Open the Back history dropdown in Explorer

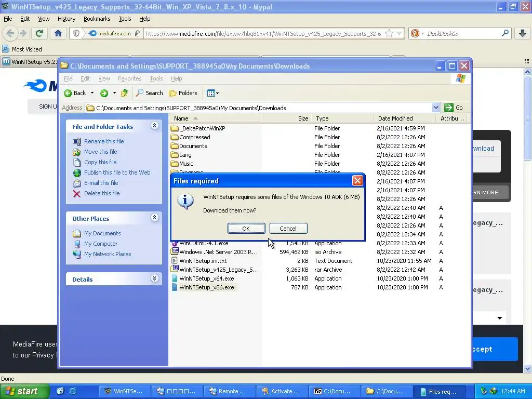(92, 93)
